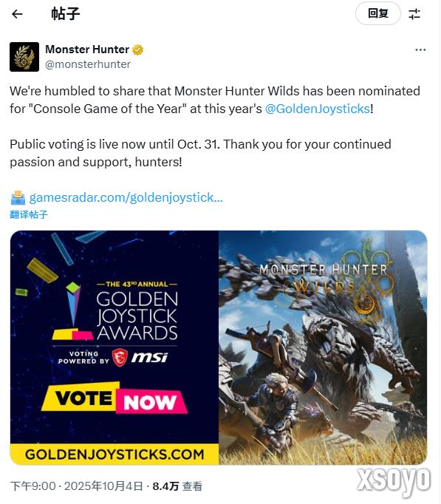
Task: Open the @monsterhunter handle
Action: pyautogui.click(x=88, y=64)
